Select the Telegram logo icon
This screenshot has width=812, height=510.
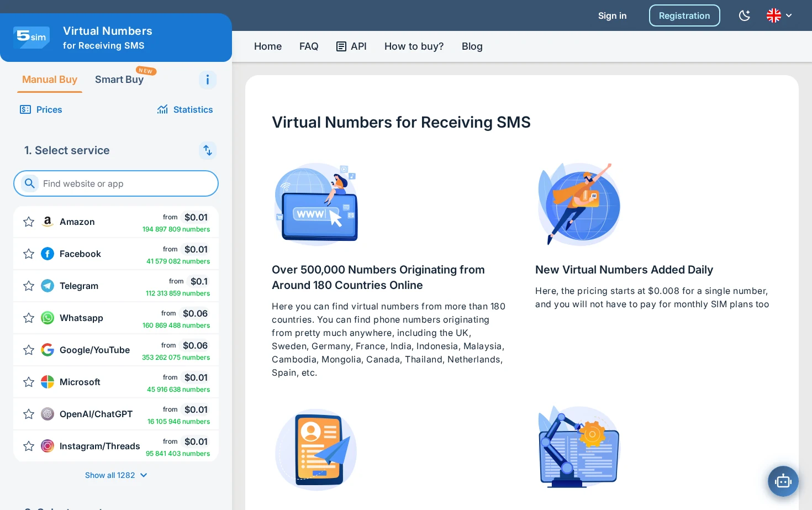[x=48, y=286]
